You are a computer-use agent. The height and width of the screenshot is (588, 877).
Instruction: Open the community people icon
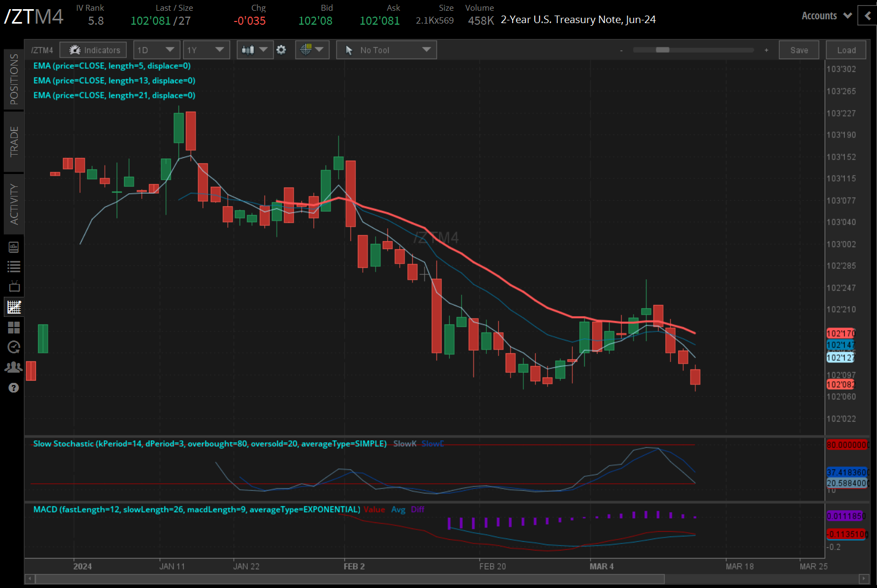tap(14, 367)
